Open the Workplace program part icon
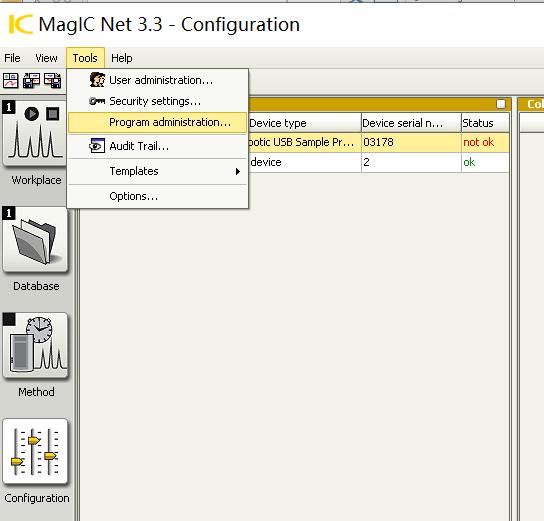 click(x=35, y=133)
